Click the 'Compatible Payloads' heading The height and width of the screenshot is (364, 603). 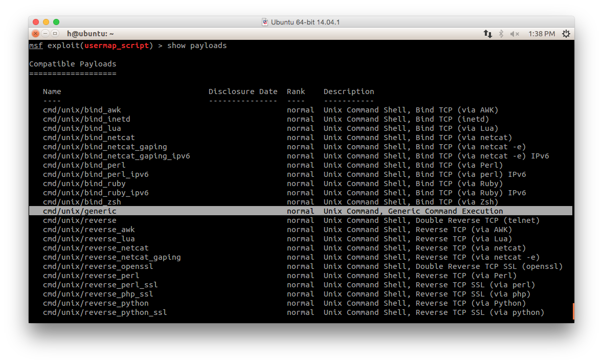[x=73, y=64]
